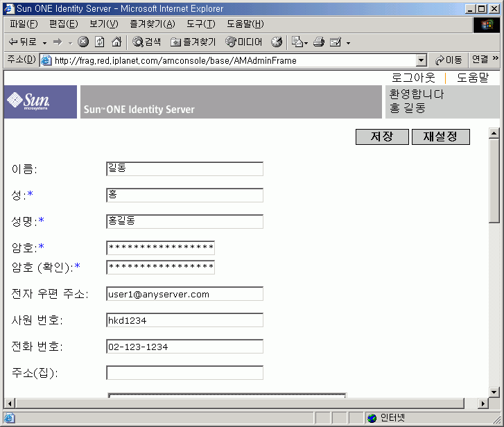Click the 사원 번호 field with hkd1234
Screen dimensions: 504x427
184,320
